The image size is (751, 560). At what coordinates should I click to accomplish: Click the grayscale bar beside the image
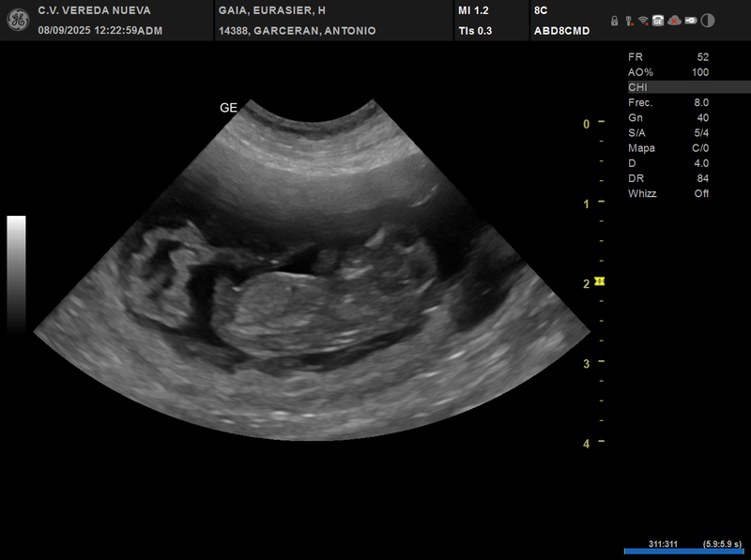tap(16, 273)
